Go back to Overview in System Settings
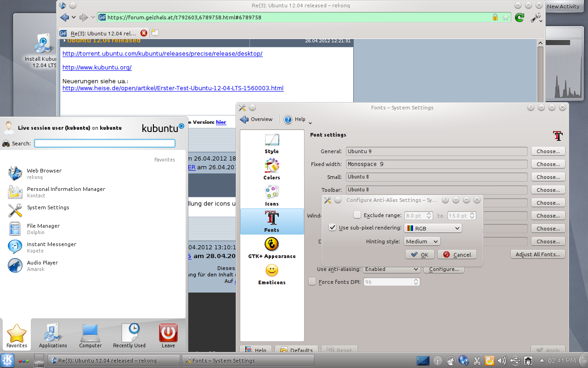588x368 pixels. point(256,120)
